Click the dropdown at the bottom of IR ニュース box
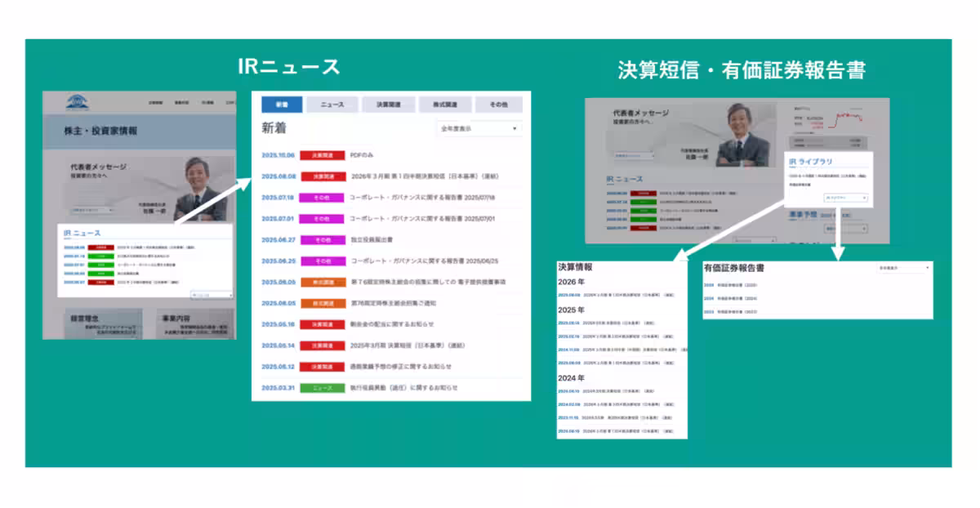The width and height of the screenshot is (980, 508). pos(211,293)
